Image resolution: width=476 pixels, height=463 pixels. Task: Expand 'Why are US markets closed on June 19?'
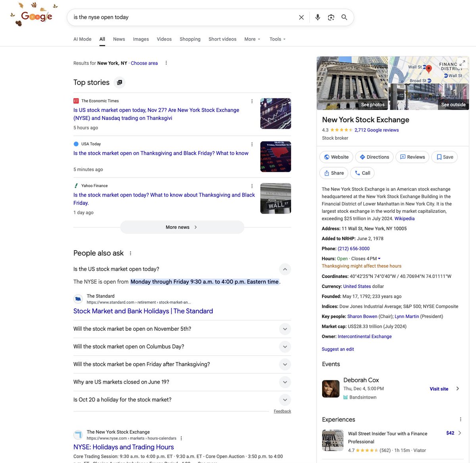coord(285,382)
